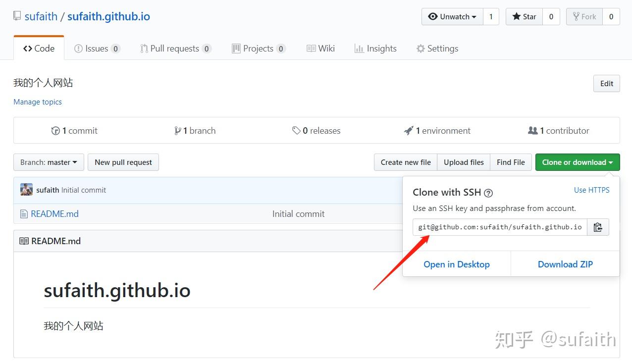The height and width of the screenshot is (364, 632).
Task: Open the 0 releases link
Action: coord(316,131)
